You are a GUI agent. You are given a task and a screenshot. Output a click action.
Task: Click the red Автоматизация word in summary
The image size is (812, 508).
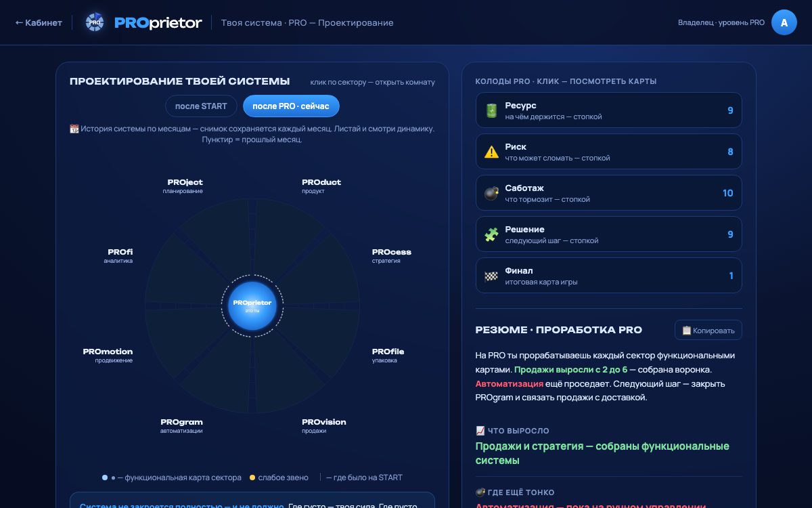click(x=509, y=384)
